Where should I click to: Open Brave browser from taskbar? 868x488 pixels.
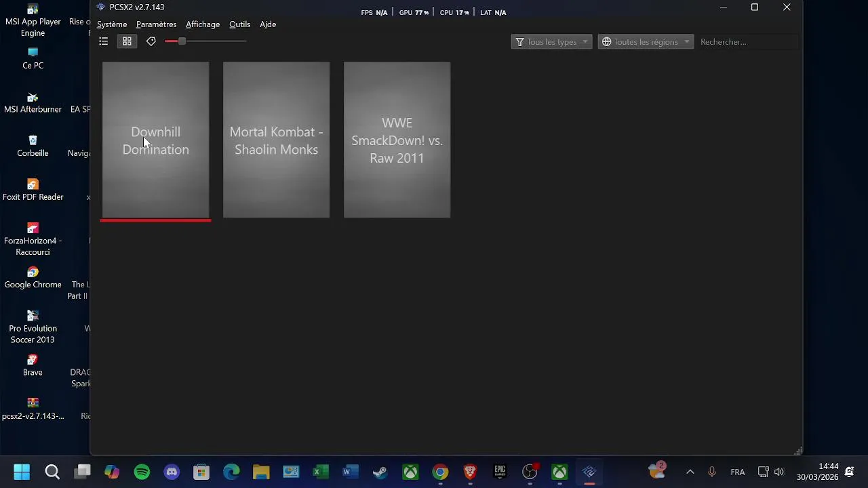(470, 472)
